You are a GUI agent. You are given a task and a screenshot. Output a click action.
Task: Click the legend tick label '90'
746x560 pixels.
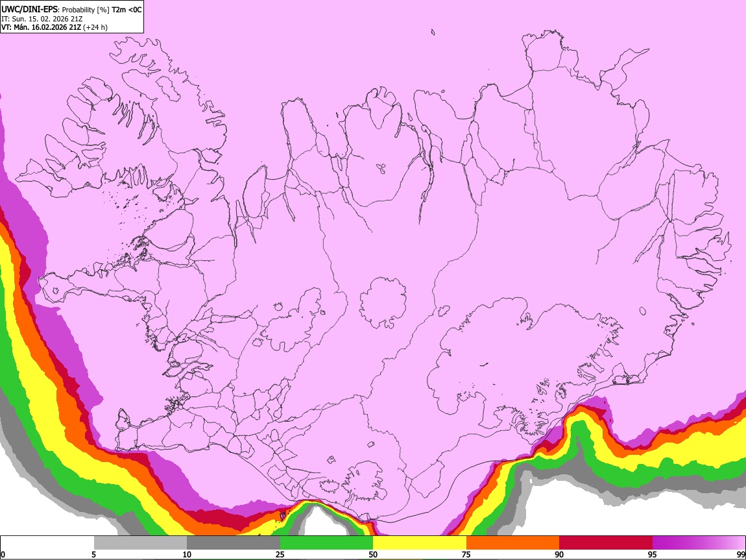(x=559, y=554)
